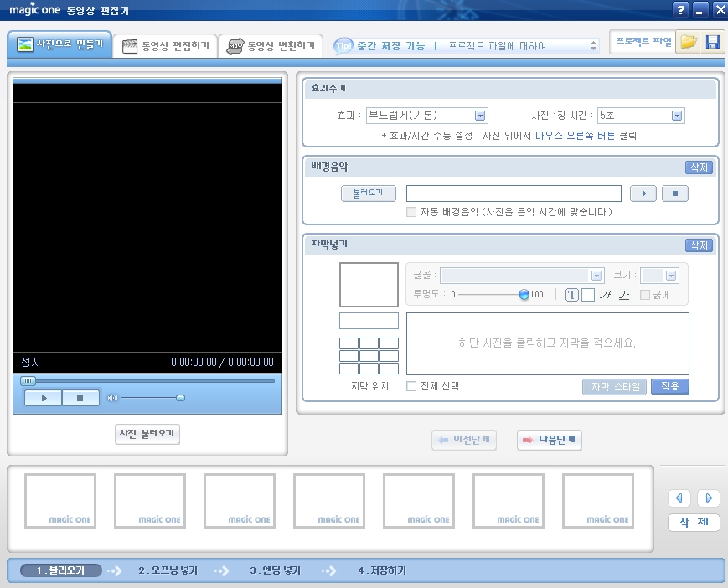Open the 글꼴 font dropdown

pyautogui.click(x=522, y=276)
